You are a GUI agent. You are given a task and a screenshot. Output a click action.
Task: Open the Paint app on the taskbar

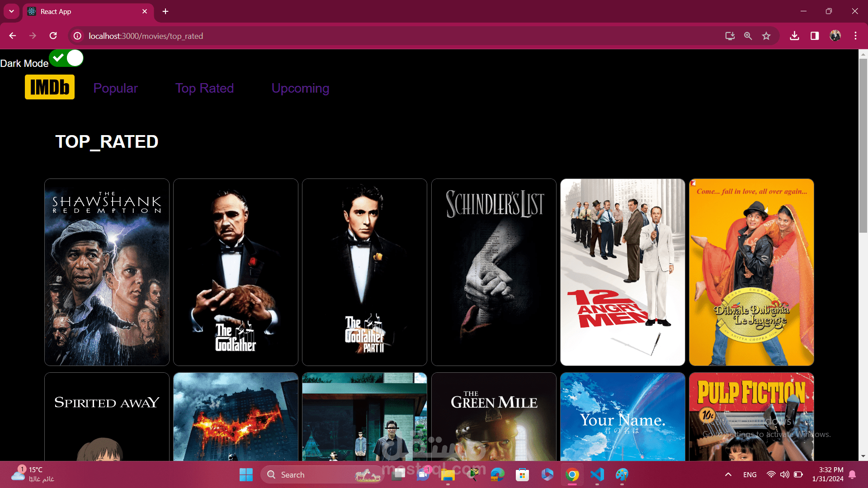[x=622, y=475]
